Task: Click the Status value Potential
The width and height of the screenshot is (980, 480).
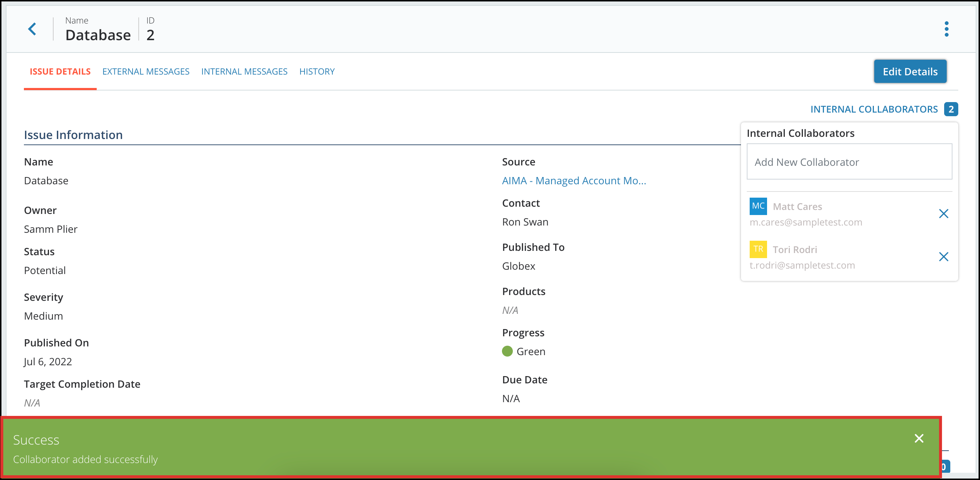Action: (45, 270)
